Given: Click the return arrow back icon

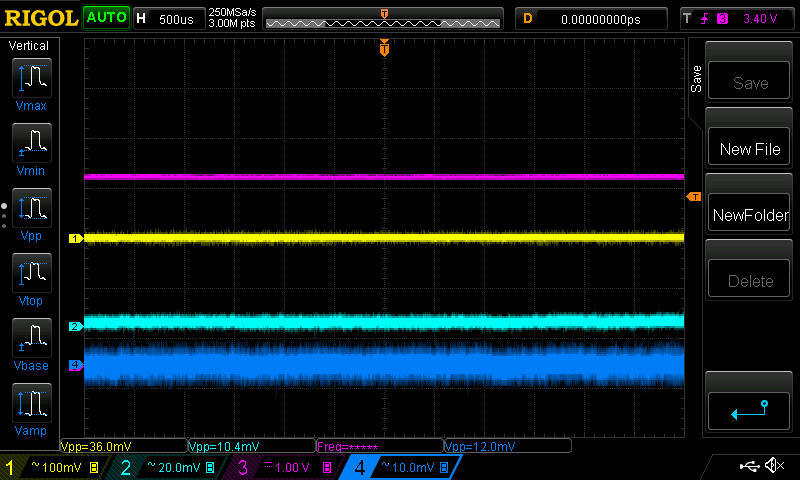Looking at the screenshot, I should click(x=749, y=409).
